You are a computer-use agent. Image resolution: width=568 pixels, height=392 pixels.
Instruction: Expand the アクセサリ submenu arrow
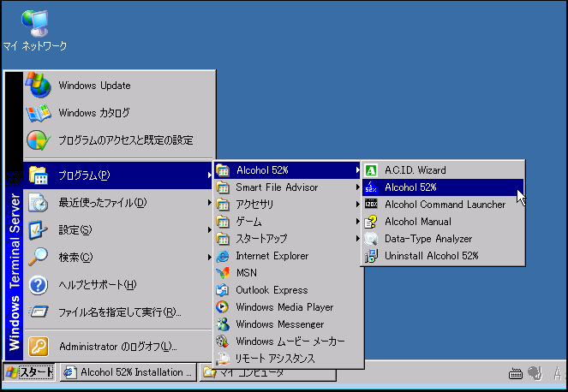(357, 205)
